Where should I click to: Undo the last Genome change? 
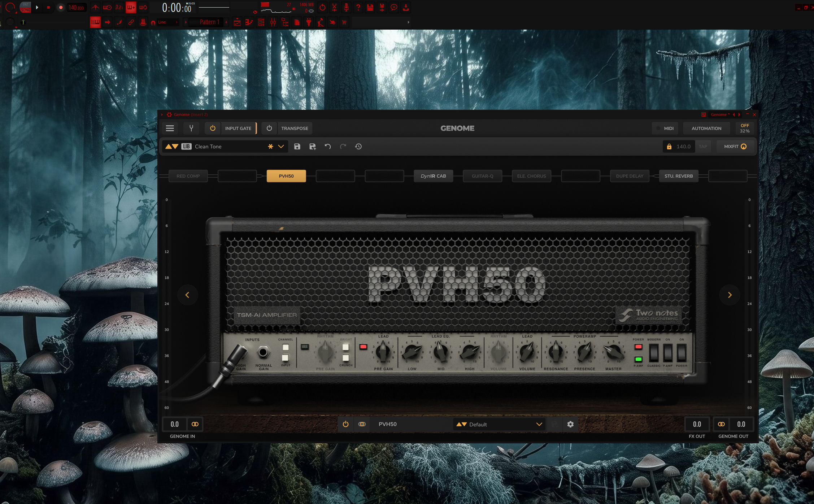328,147
